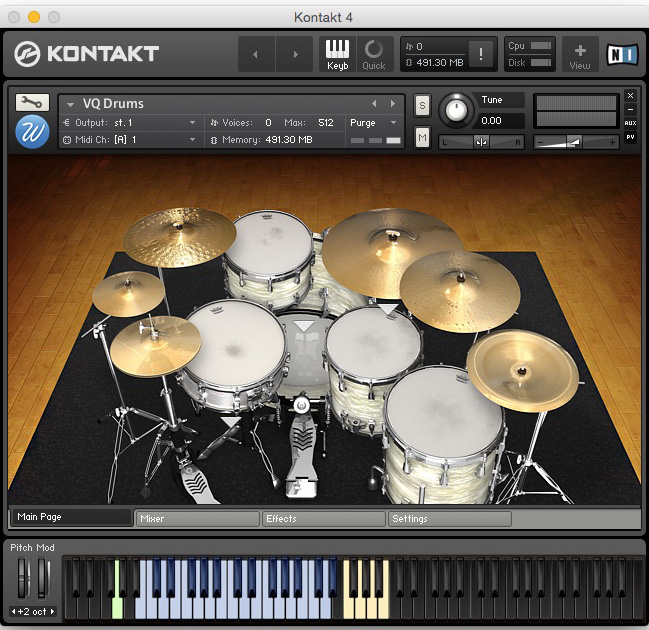Hit the small splash cymbal
Viewport: 649px width, 630px height.
(128, 294)
